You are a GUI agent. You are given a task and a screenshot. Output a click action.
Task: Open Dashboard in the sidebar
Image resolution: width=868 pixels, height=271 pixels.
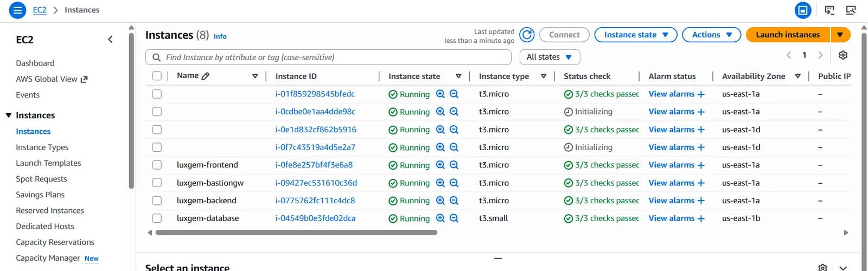(x=35, y=63)
